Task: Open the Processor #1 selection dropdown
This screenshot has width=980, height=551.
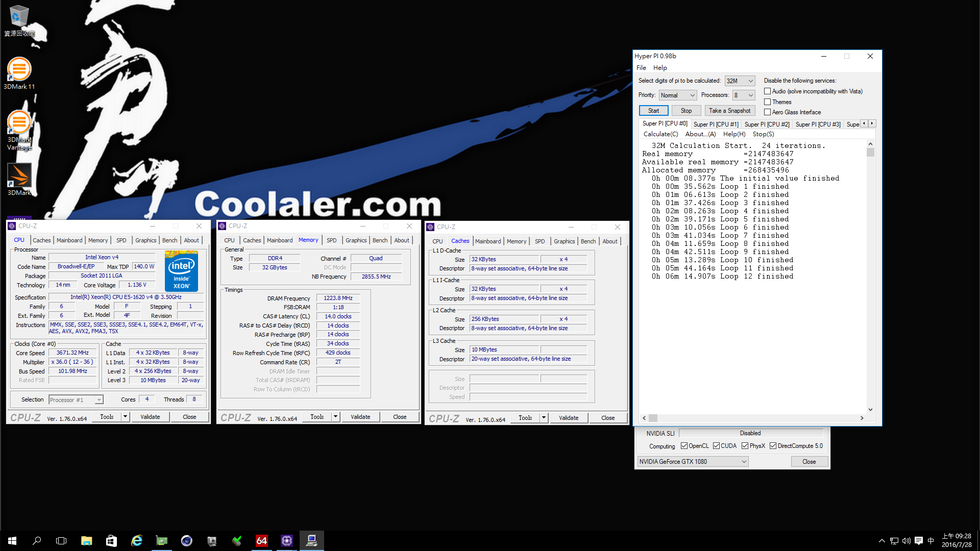Action: (76, 400)
